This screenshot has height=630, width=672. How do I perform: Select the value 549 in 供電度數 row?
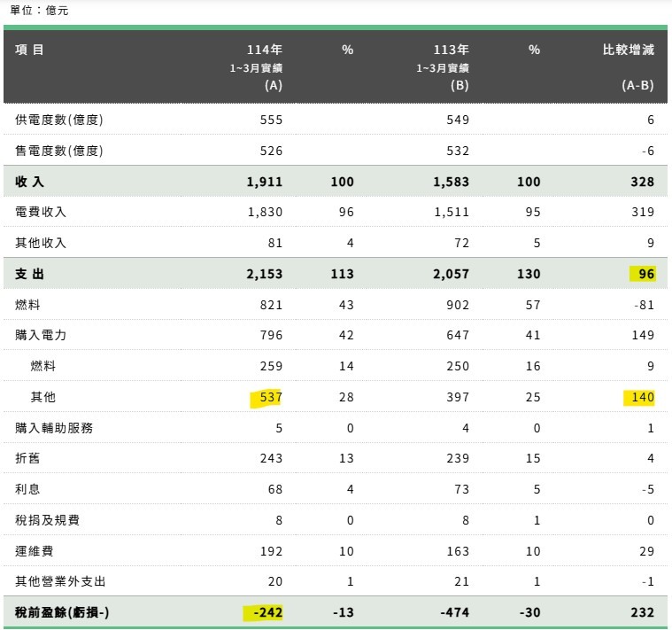pyautogui.click(x=458, y=120)
